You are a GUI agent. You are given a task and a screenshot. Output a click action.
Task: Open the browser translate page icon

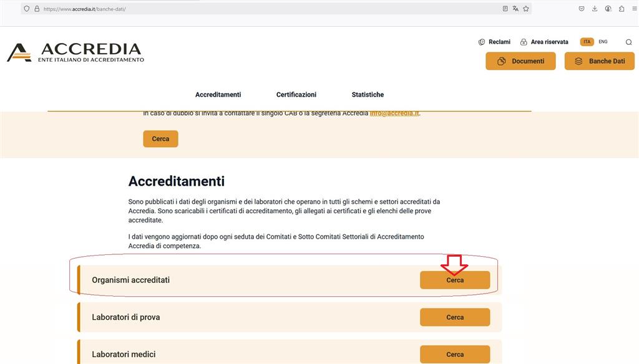click(515, 9)
